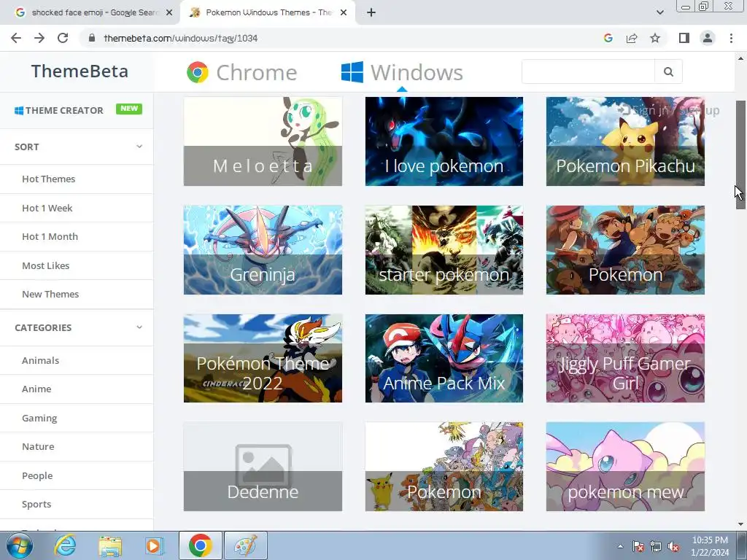Open the Google icon in address bar
Screen dimensions: 747x560
tap(608, 38)
